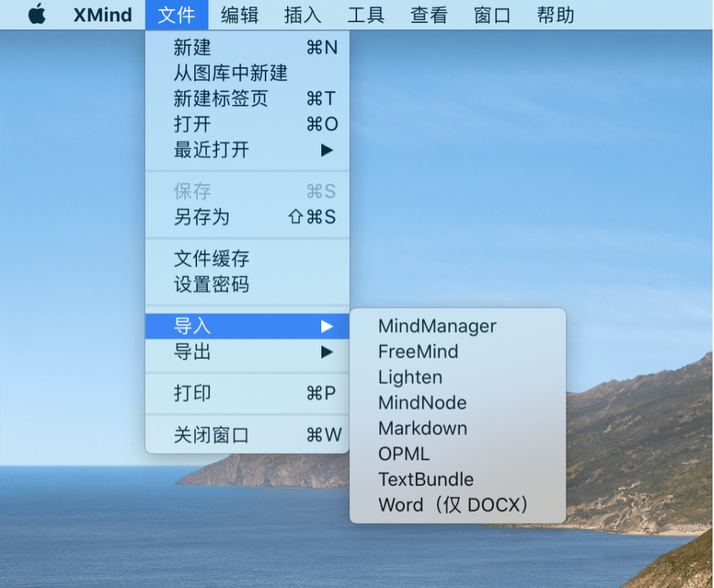
Task: Open the 帮助 menu
Action: coord(555,15)
